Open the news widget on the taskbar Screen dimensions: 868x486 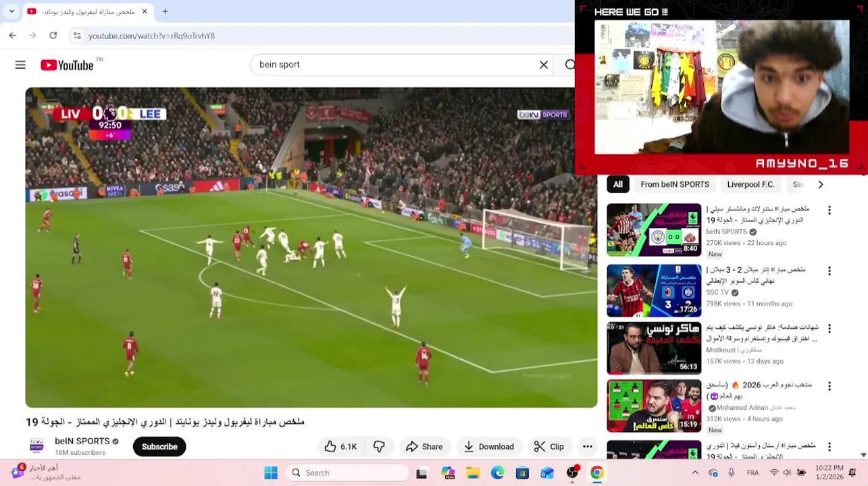click(x=45, y=473)
